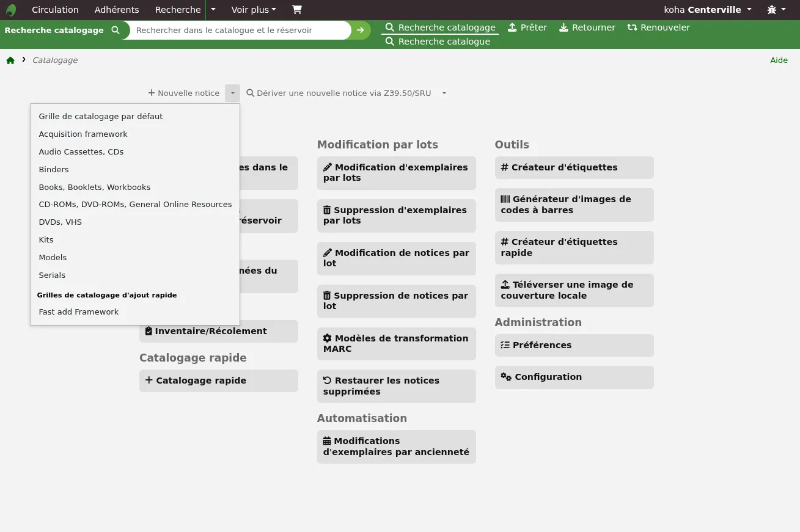
Task: Choose Models framework
Action: tap(135, 257)
